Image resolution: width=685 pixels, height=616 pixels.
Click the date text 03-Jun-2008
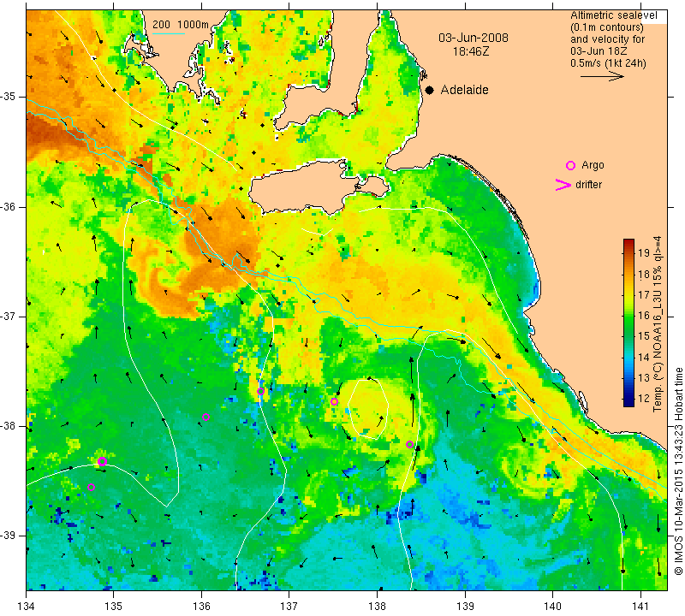[474, 38]
